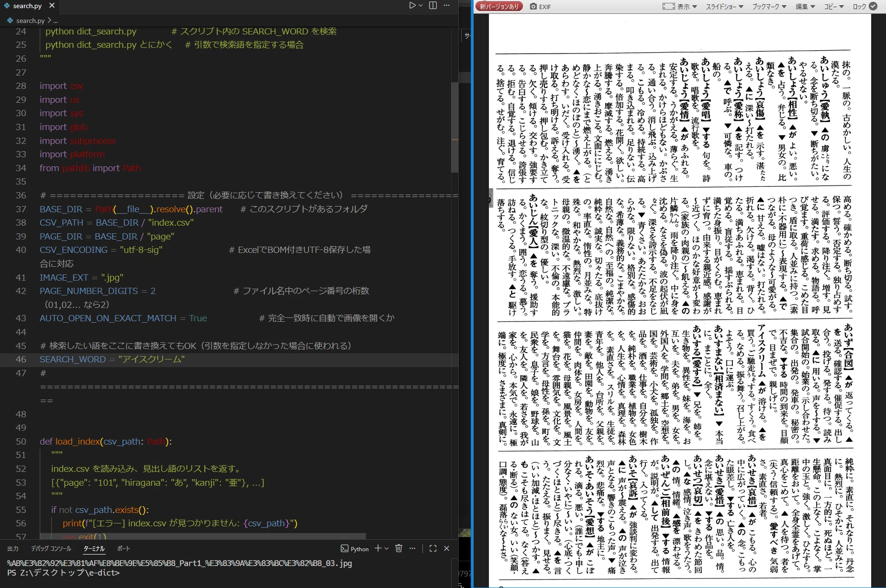This screenshot has height=588, width=886.
Task: Toggle the ロック checkmark in the viewer
Action: point(873,6)
